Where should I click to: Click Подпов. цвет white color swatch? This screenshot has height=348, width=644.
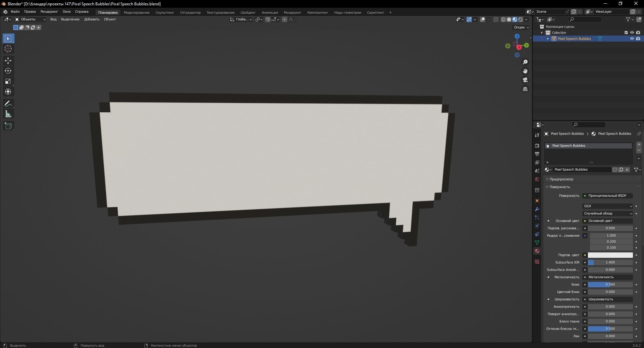click(610, 255)
